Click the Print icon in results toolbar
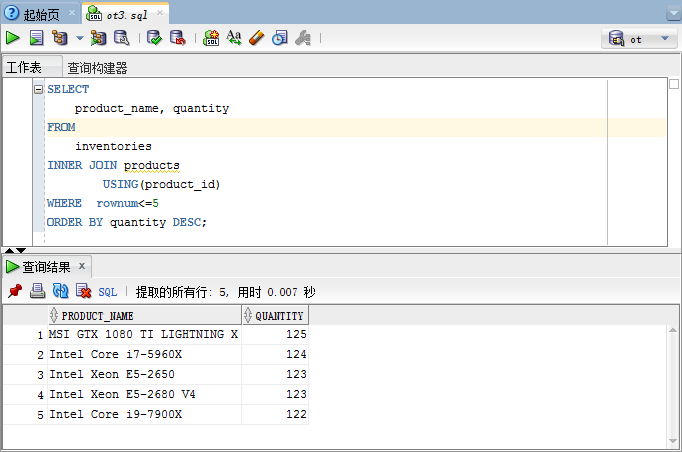 [37, 291]
